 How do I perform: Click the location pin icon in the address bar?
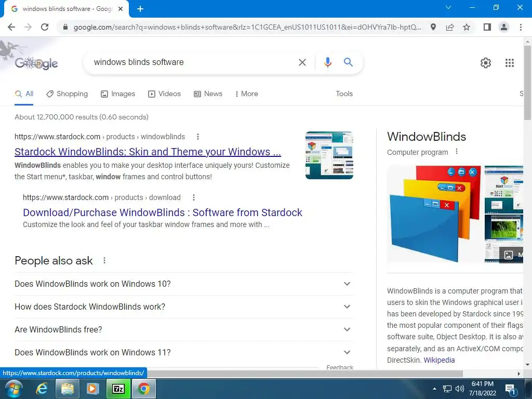tap(433, 27)
